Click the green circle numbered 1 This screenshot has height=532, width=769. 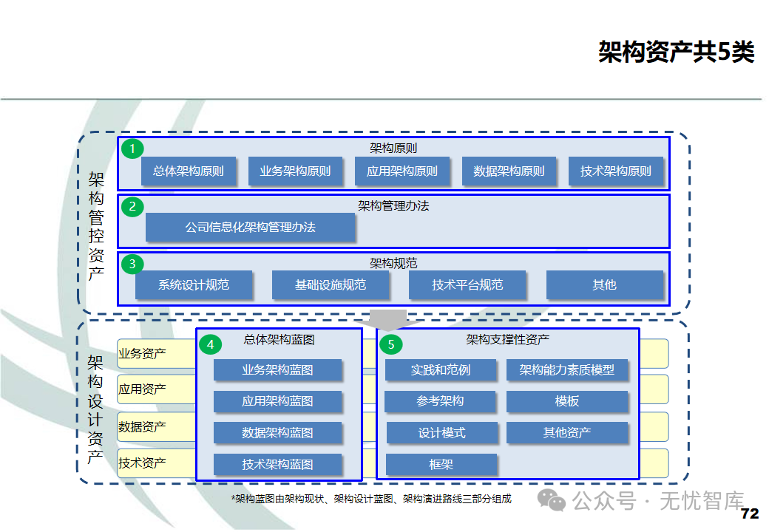(x=132, y=149)
